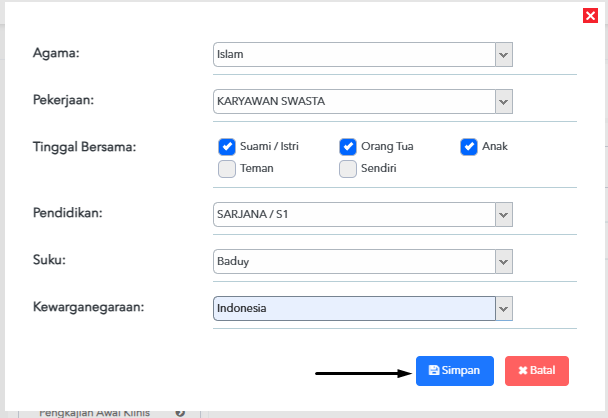Click the Kewarganegaraan field showing Indonesia
608x418 pixels.
[354, 309]
